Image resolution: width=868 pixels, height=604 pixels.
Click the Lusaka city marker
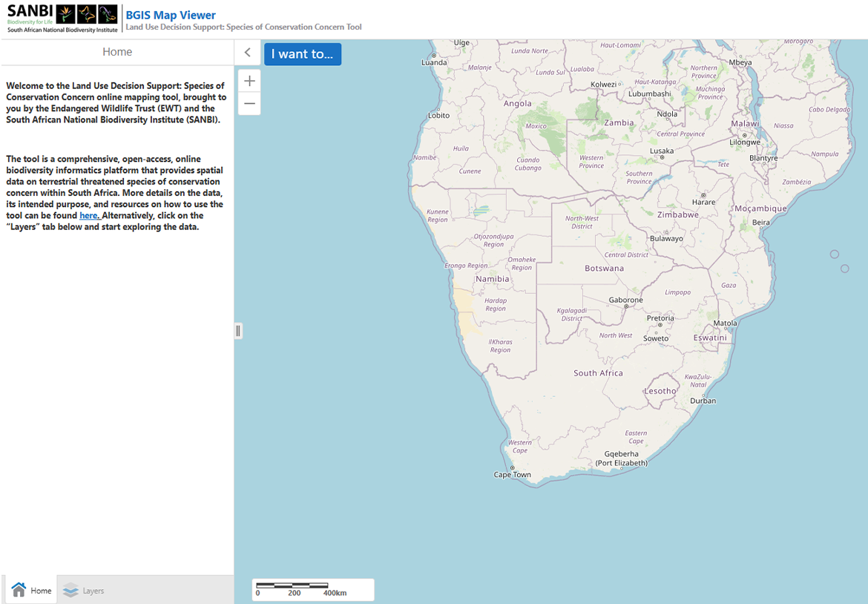pyautogui.click(x=662, y=157)
